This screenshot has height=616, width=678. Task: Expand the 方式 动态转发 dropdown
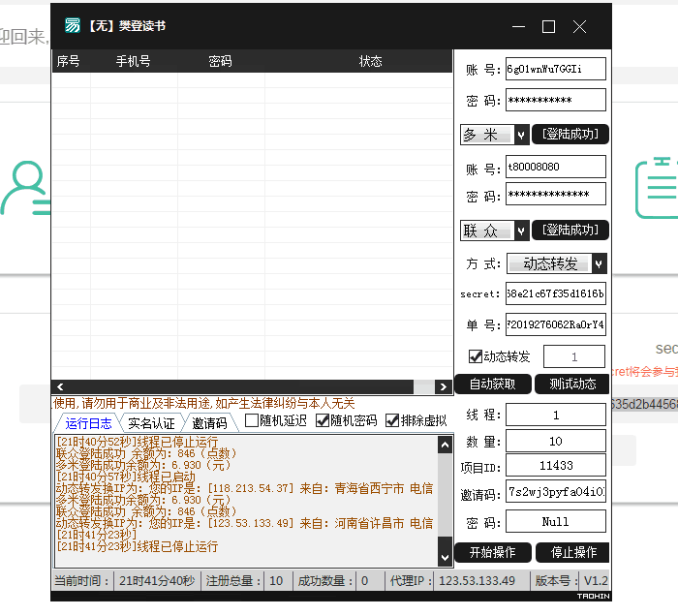[599, 263]
